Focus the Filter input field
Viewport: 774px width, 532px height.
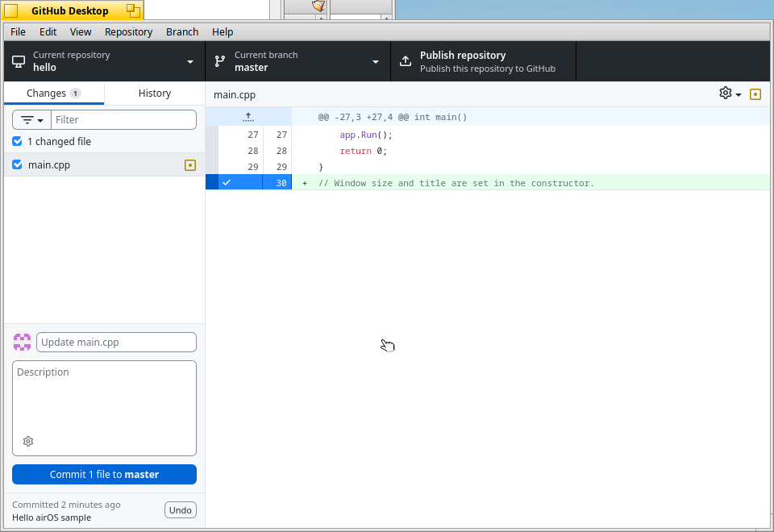pyautogui.click(x=123, y=120)
